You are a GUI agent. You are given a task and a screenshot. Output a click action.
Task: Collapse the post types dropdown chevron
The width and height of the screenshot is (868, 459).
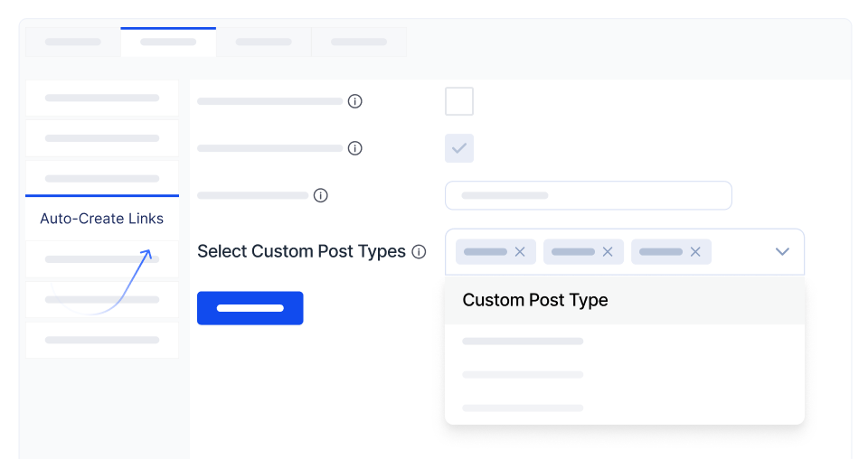pos(783,252)
